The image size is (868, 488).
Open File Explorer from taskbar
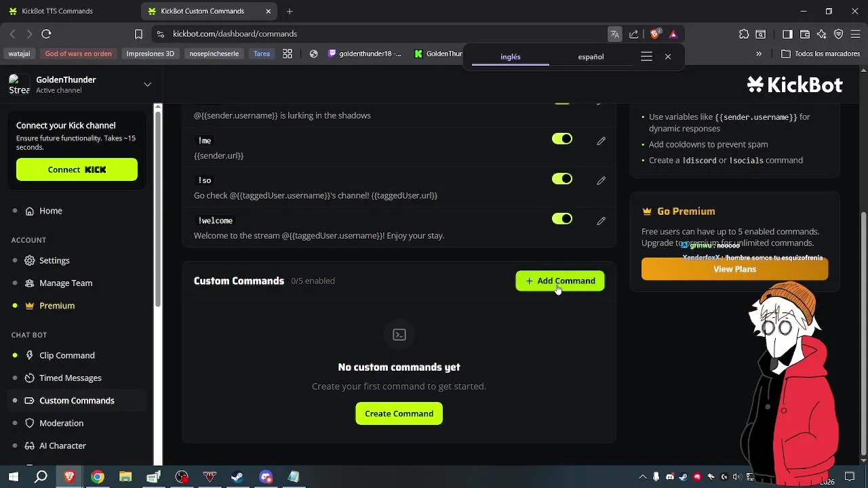125,477
